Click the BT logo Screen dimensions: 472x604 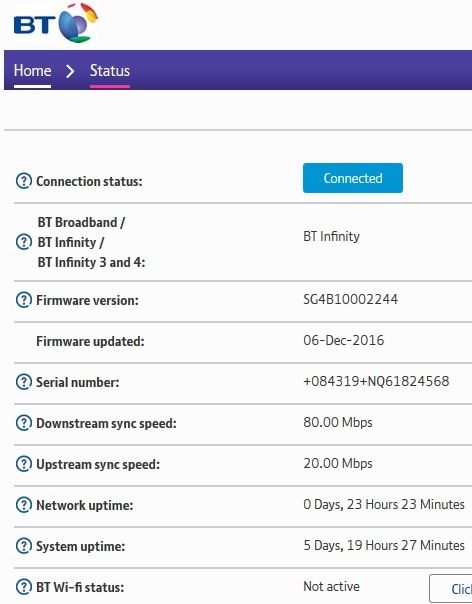(x=55, y=23)
